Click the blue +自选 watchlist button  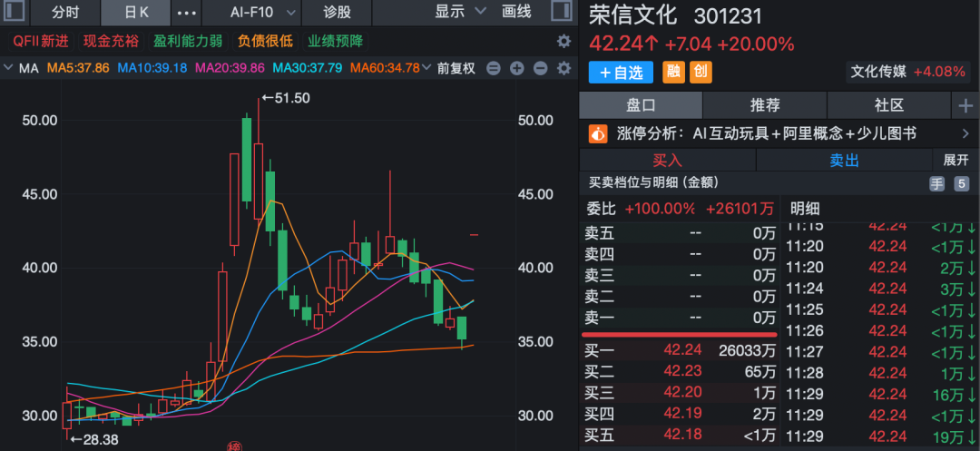pyautogui.click(x=622, y=73)
